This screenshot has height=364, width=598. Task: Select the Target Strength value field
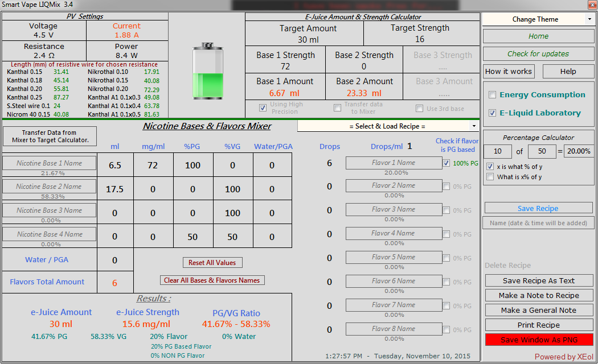(420, 39)
